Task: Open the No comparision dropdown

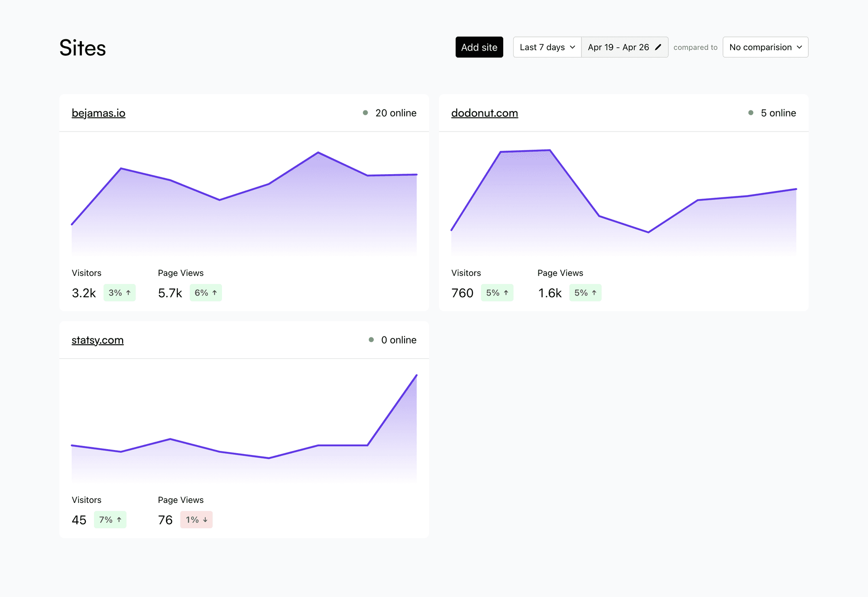Action: coord(765,47)
